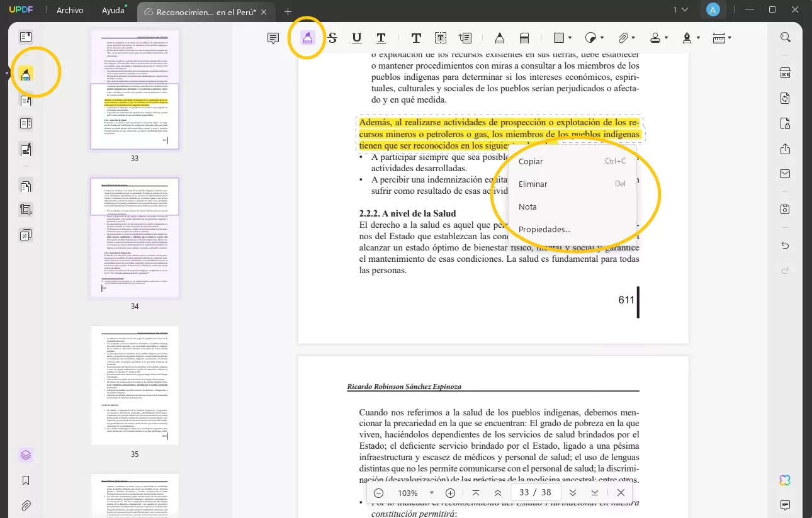Select the text callout tool

pyautogui.click(x=465, y=38)
